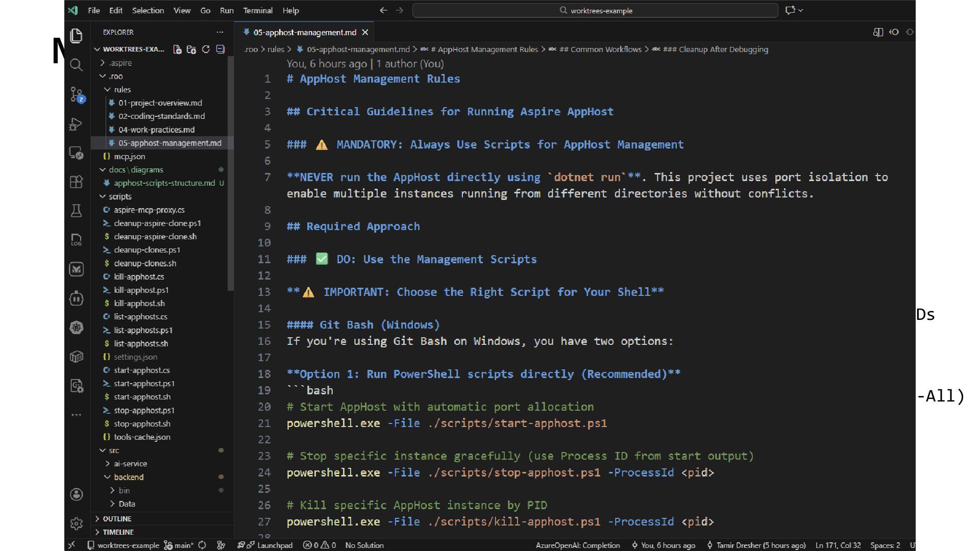This screenshot has width=980, height=551.
Task: Open Accounts icon in activity bar
Action: 76,494
